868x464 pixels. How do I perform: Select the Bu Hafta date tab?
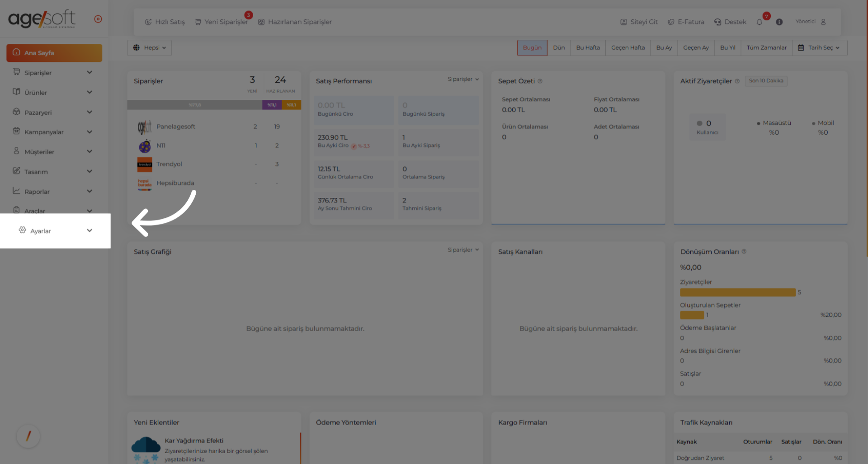coord(588,48)
